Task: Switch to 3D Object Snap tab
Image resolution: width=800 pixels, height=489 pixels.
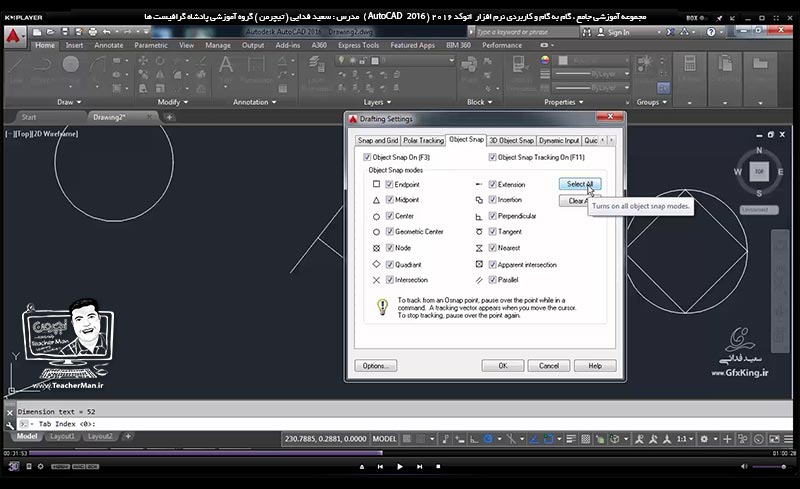Action: pos(511,140)
